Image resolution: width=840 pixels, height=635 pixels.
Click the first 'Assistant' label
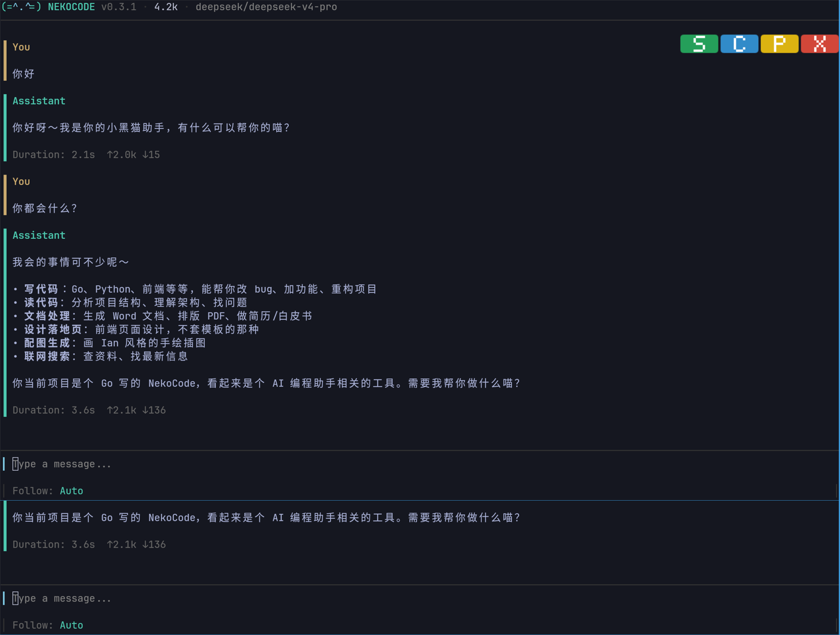click(x=39, y=101)
